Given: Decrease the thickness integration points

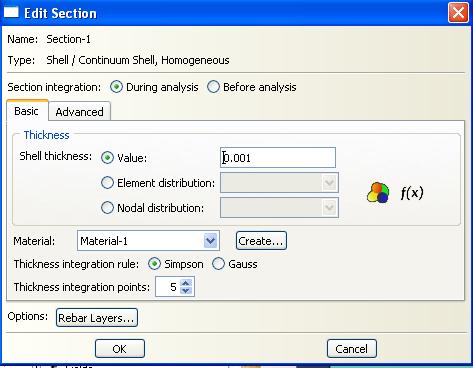Looking at the screenshot, I should click(x=186, y=291).
